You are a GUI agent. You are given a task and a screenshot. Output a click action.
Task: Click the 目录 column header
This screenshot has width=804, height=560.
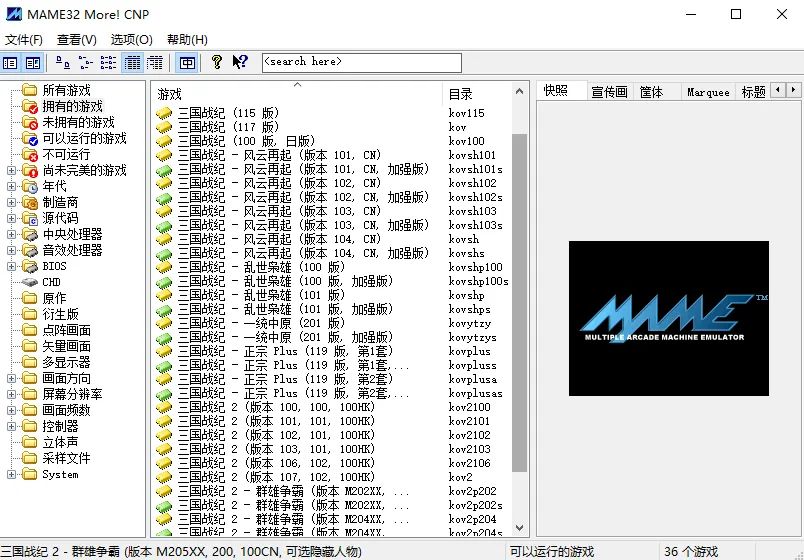click(475, 94)
